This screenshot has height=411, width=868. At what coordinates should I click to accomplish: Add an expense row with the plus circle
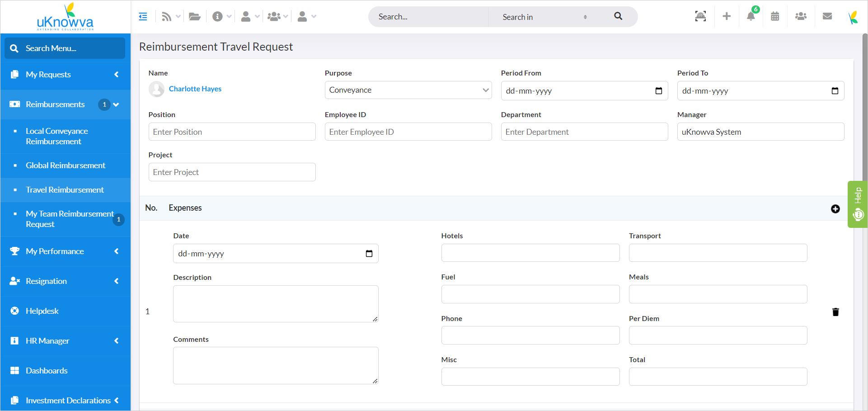835,208
